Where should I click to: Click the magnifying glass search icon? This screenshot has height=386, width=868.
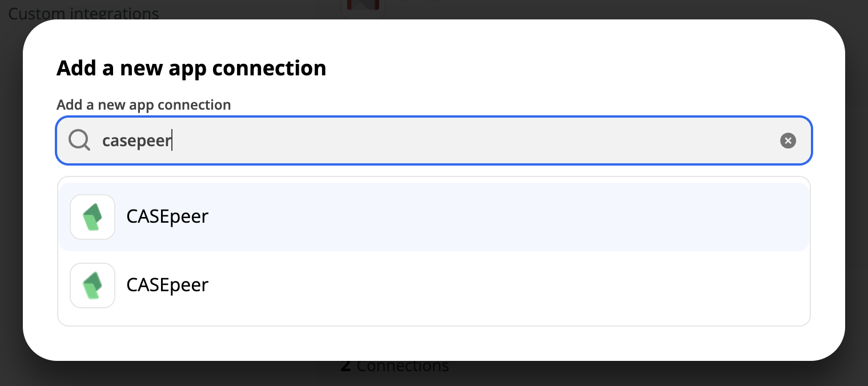[x=79, y=140]
